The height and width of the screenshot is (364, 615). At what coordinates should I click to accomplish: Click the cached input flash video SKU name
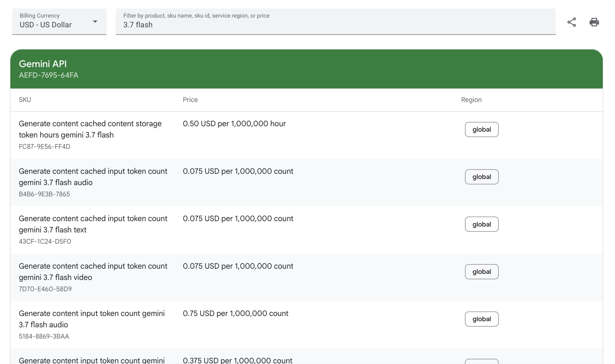point(93,272)
